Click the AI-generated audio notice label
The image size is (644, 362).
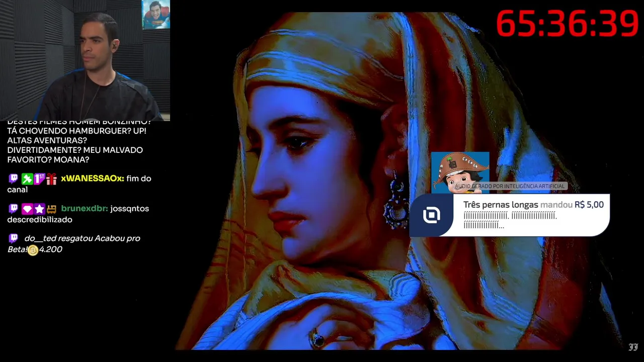pos(510,186)
